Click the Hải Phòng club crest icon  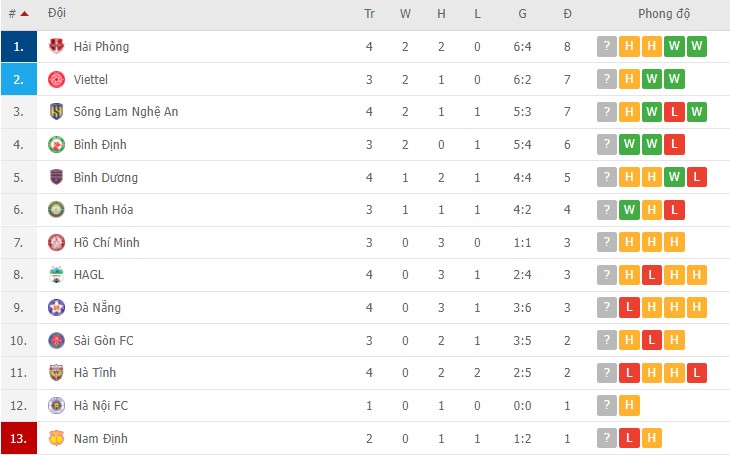tap(56, 47)
